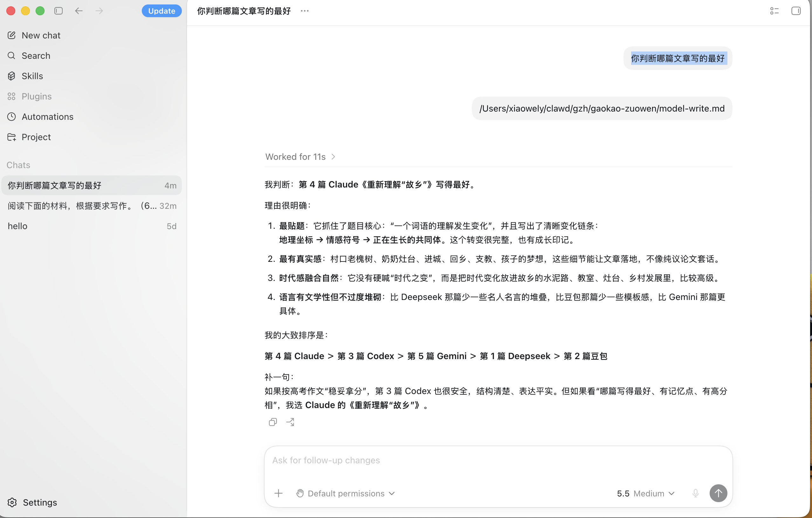The image size is (812, 518).
Task: Open the task list icon top right
Action: coord(774,11)
